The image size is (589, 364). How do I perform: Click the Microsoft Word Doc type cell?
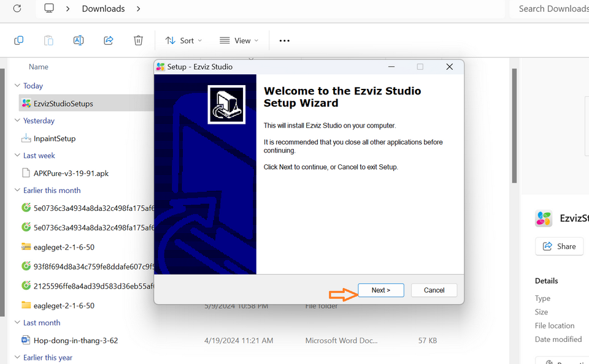point(342,340)
